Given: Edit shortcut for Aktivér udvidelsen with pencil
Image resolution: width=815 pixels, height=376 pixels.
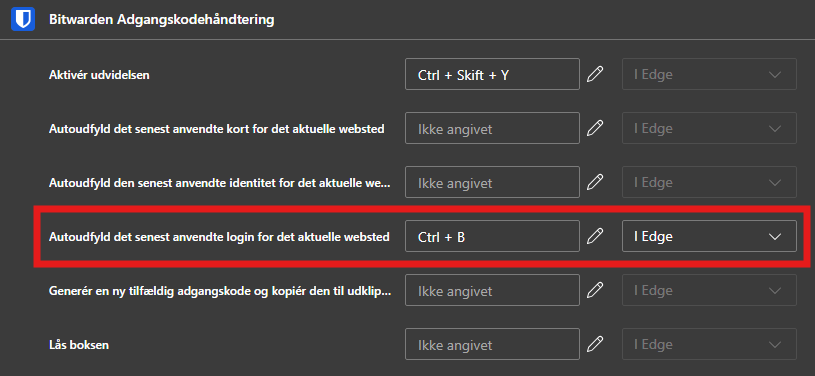Looking at the screenshot, I should coord(595,74).
